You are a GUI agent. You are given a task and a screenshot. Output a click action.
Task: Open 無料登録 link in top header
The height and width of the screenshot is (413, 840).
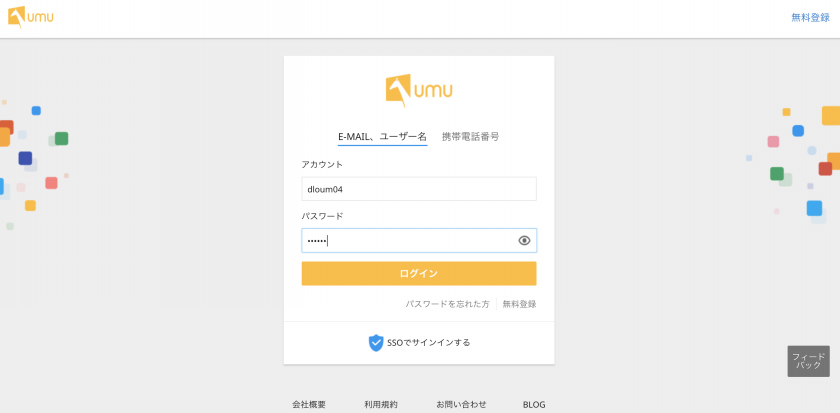coord(810,18)
